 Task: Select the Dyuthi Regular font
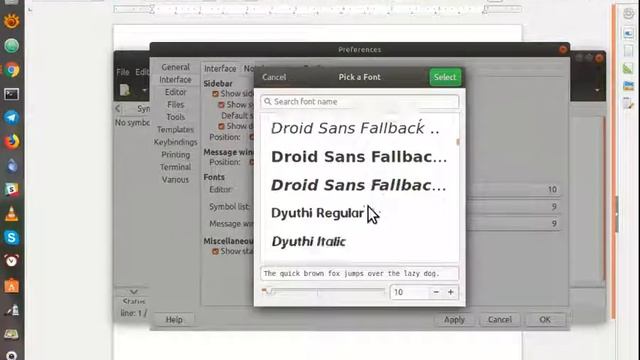tap(318, 213)
